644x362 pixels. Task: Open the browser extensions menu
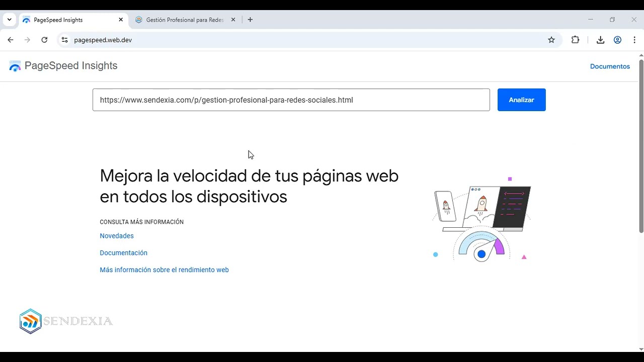point(575,40)
